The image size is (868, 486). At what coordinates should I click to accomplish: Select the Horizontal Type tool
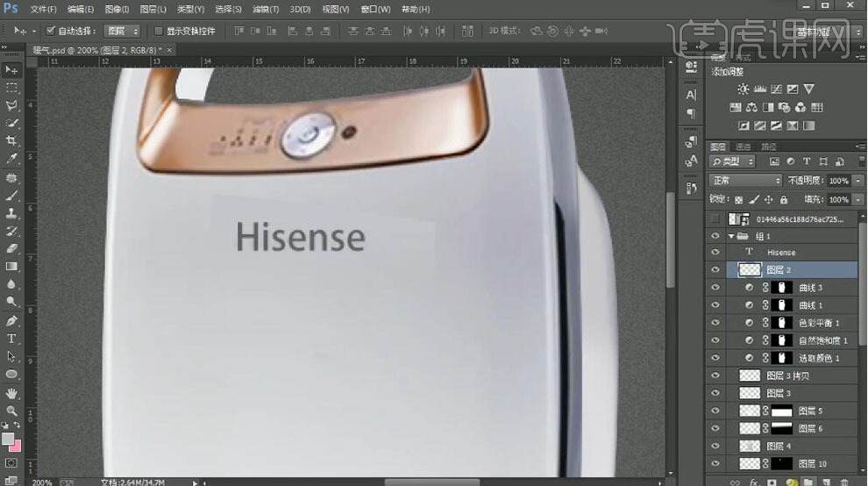click(x=11, y=339)
